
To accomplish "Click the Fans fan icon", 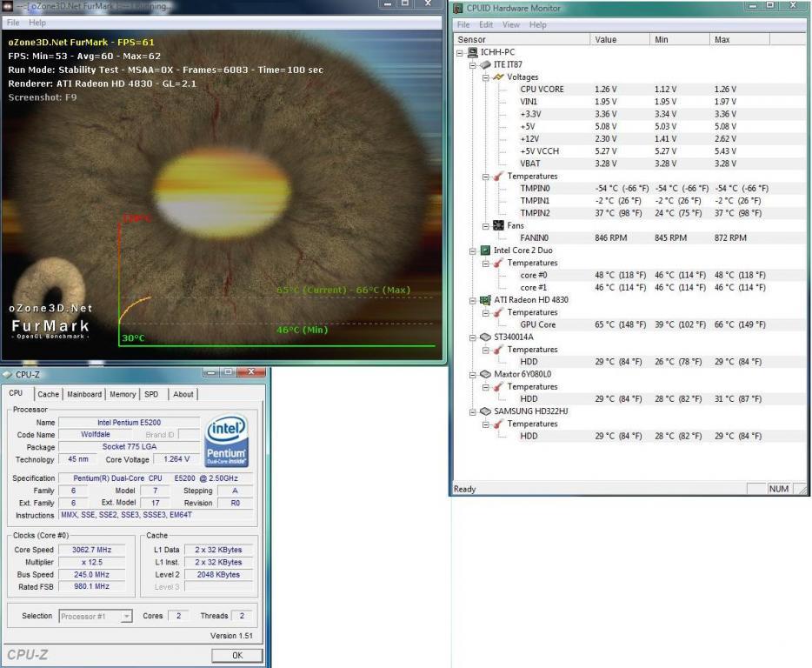I will [x=498, y=225].
